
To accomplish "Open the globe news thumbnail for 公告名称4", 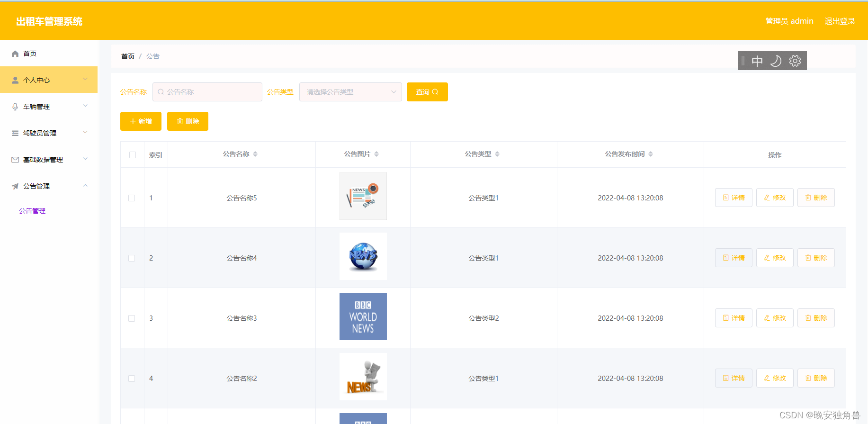I will coord(363,256).
